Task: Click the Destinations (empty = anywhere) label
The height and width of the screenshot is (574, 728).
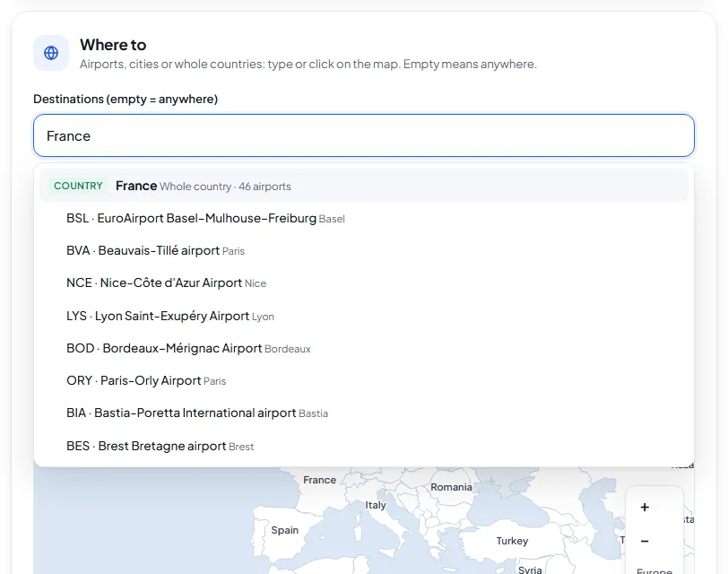Action: click(x=126, y=100)
